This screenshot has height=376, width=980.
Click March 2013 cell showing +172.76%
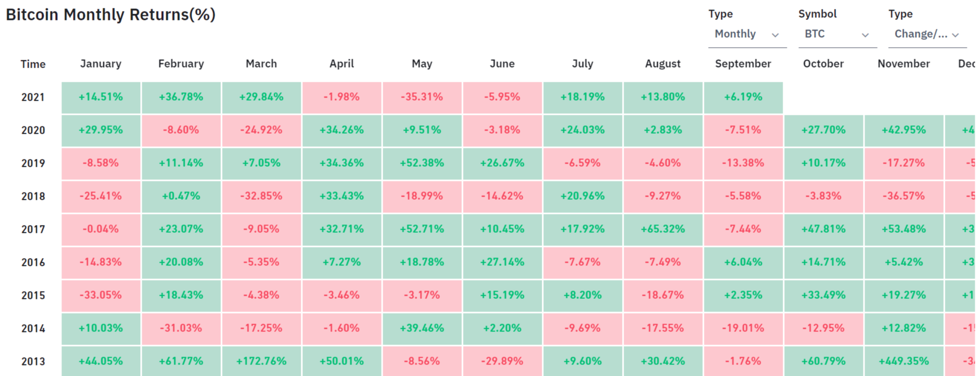tap(261, 361)
